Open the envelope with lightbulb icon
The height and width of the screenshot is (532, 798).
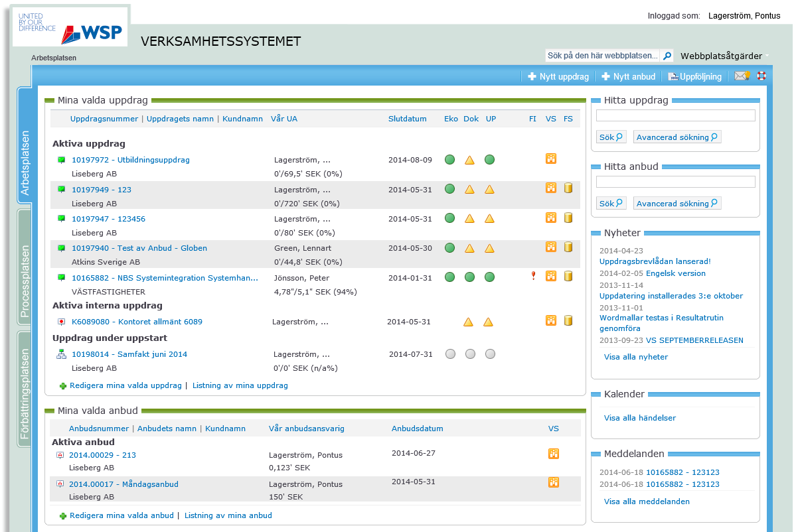pos(742,76)
